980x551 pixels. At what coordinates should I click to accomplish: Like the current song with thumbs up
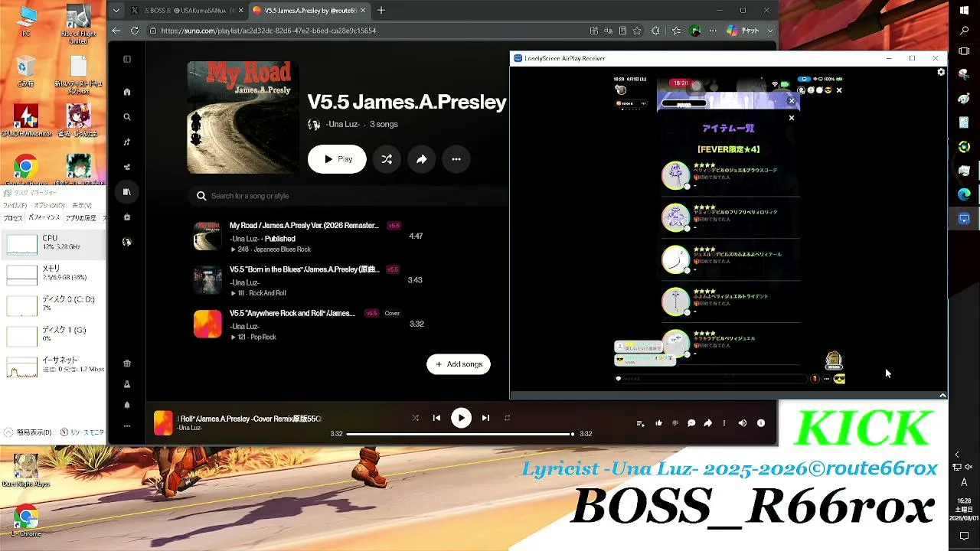tap(658, 423)
